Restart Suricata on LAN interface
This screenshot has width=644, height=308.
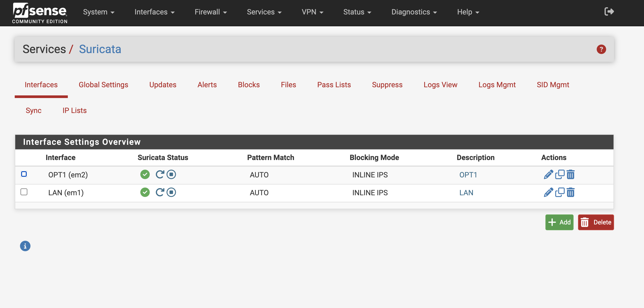click(160, 192)
